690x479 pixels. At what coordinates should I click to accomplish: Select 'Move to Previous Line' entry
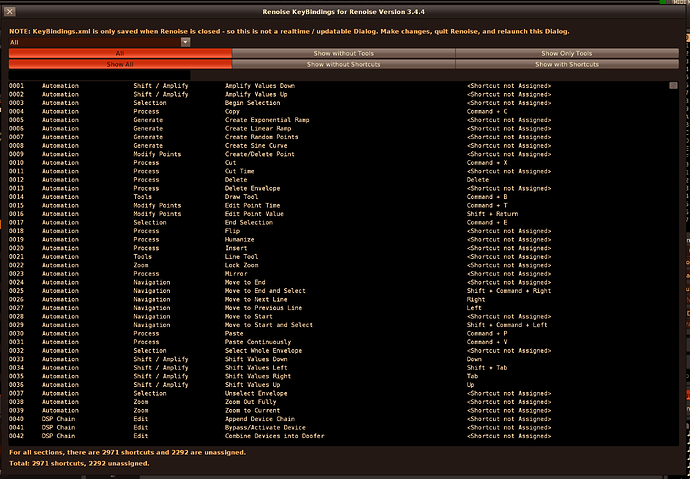pyautogui.click(x=263, y=308)
